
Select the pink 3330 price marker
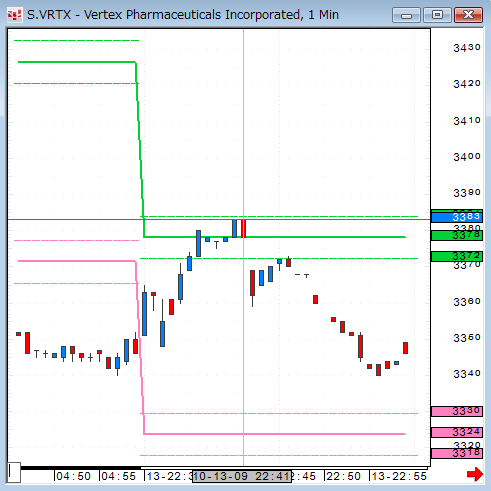(x=456, y=411)
